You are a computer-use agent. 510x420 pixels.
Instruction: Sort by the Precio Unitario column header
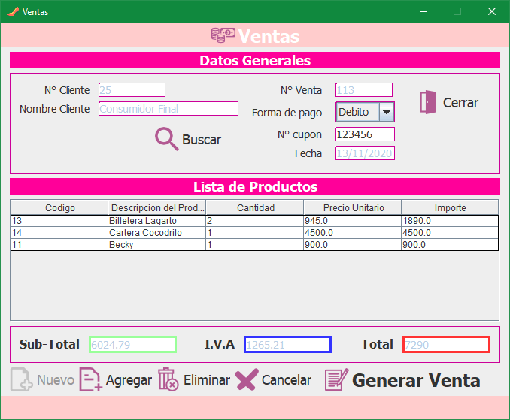353,207
